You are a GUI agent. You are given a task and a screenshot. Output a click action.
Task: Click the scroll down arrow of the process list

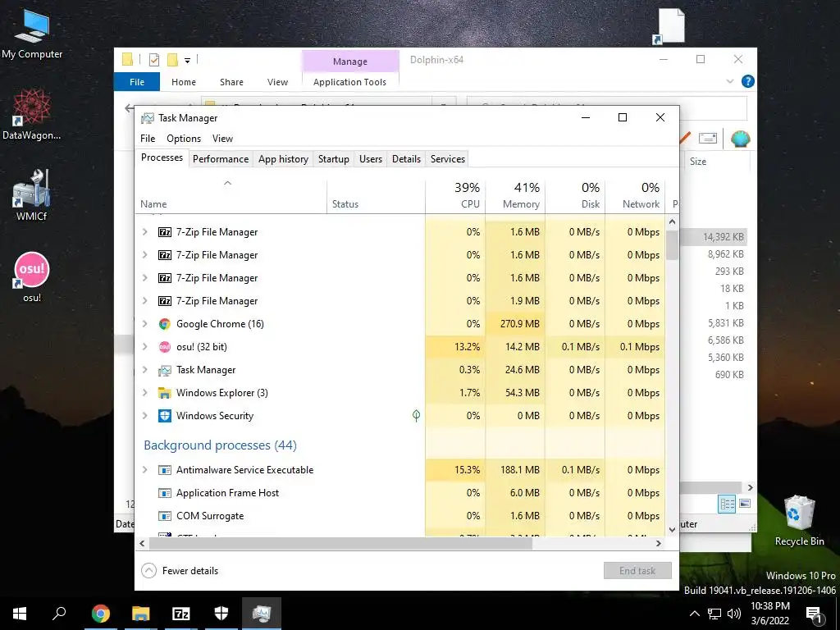673,530
